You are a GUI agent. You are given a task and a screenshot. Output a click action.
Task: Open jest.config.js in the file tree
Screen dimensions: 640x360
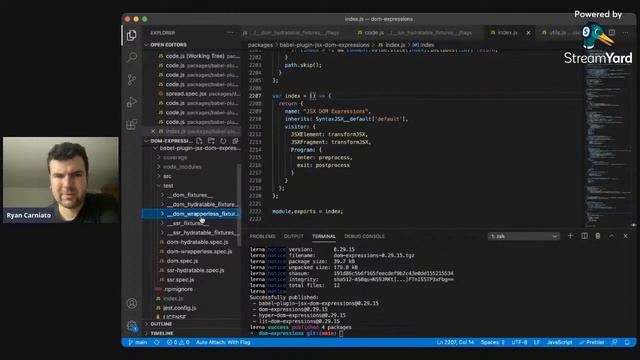pyautogui.click(x=180, y=308)
